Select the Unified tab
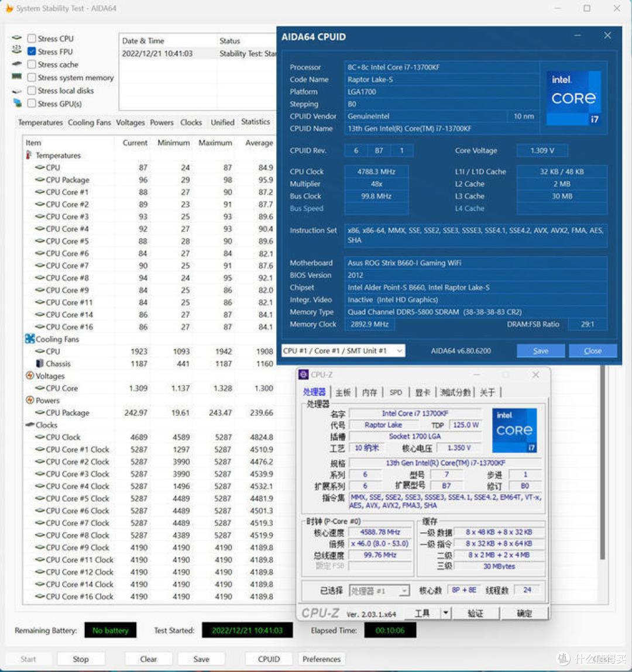632x672 pixels. [x=222, y=122]
